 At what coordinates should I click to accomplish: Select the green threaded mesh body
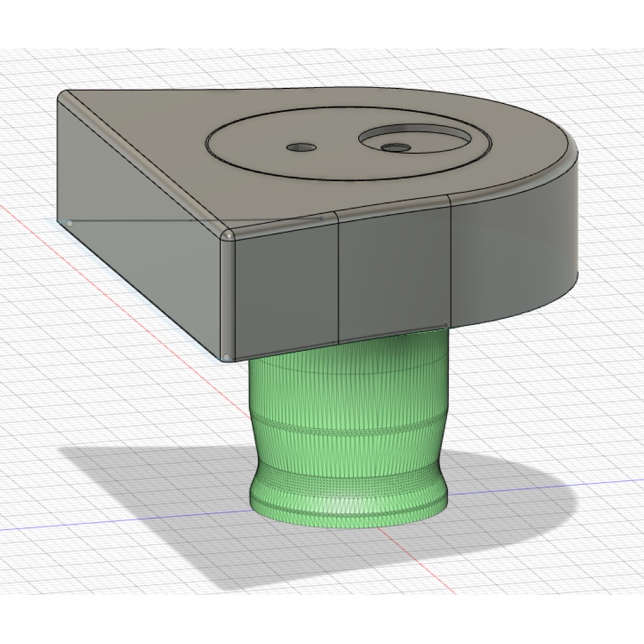pos(349,431)
